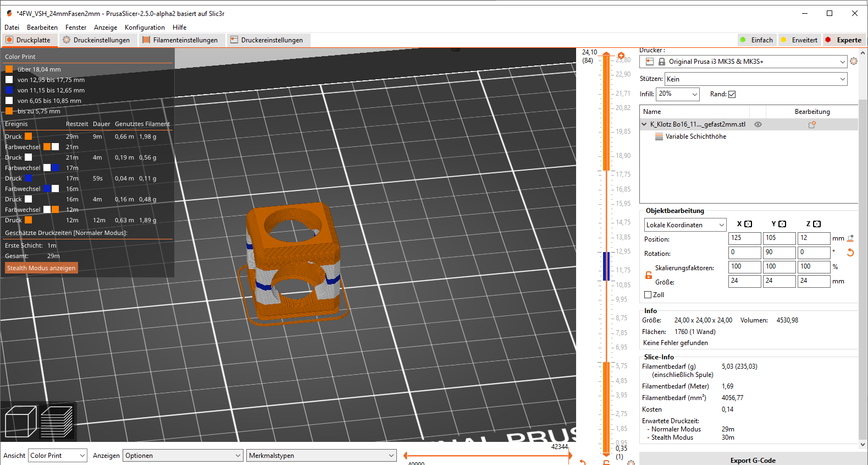868x465 pixels.
Task: Open the Datei menu
Action: point(12,28)
